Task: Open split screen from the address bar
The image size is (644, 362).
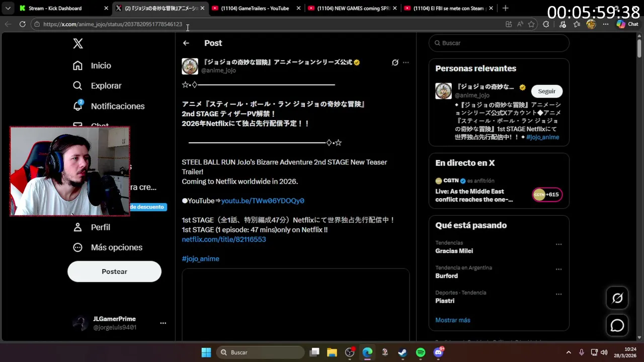Action: pos(509,24)
